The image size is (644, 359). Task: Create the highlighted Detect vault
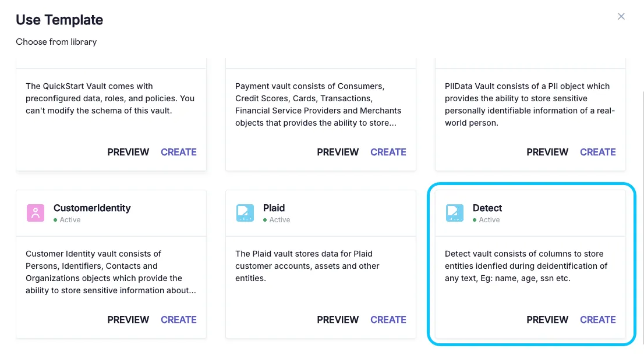pyautogui.click(x=598, y=319)
